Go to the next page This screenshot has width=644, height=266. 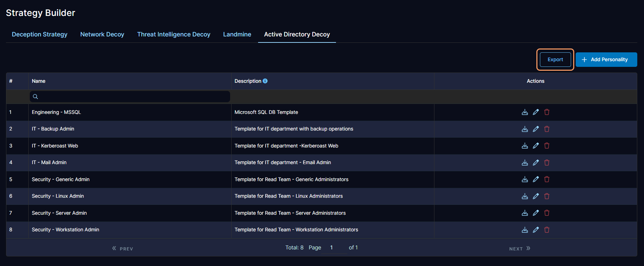click(519, 249)
